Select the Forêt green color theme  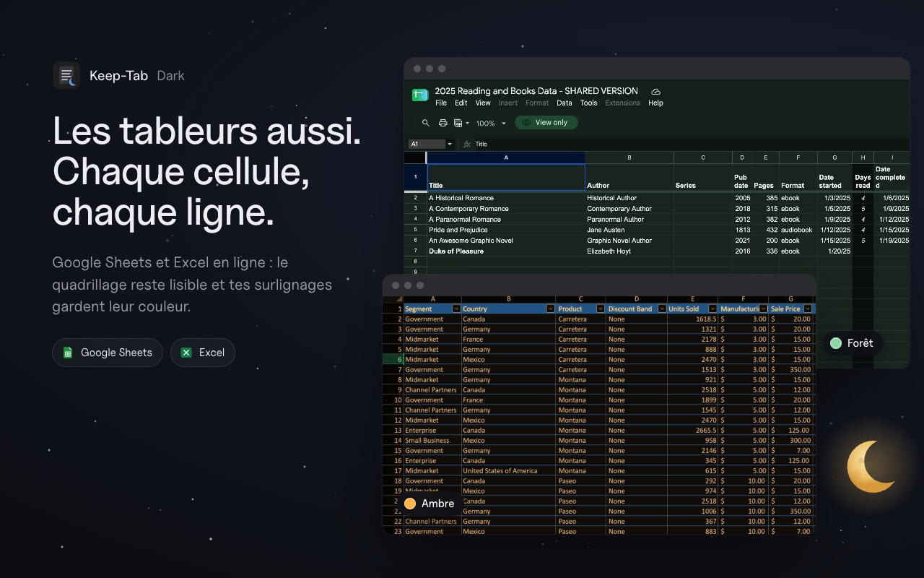tap(853, 343)
